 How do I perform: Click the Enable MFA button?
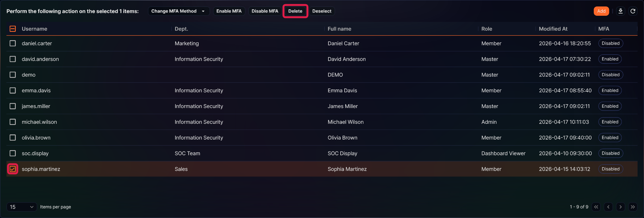point(229,11)
